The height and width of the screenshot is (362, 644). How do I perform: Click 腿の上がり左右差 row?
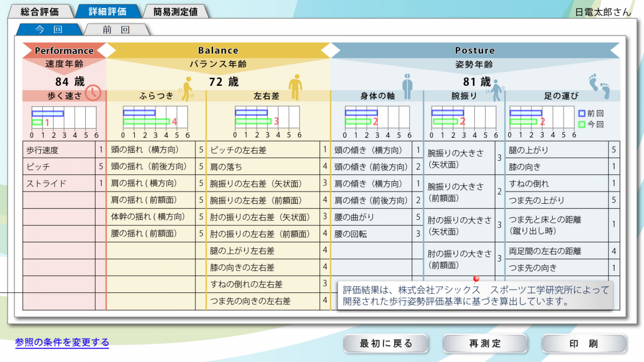268,250
